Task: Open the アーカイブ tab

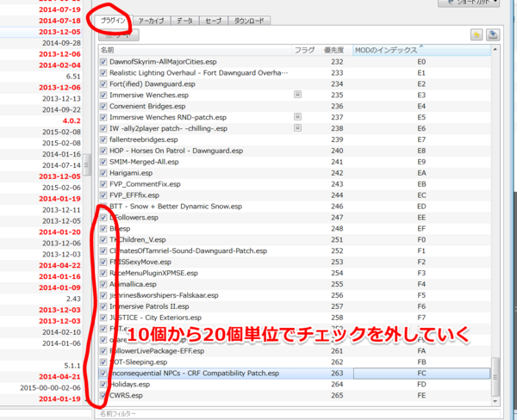Action: click(152, 21)
